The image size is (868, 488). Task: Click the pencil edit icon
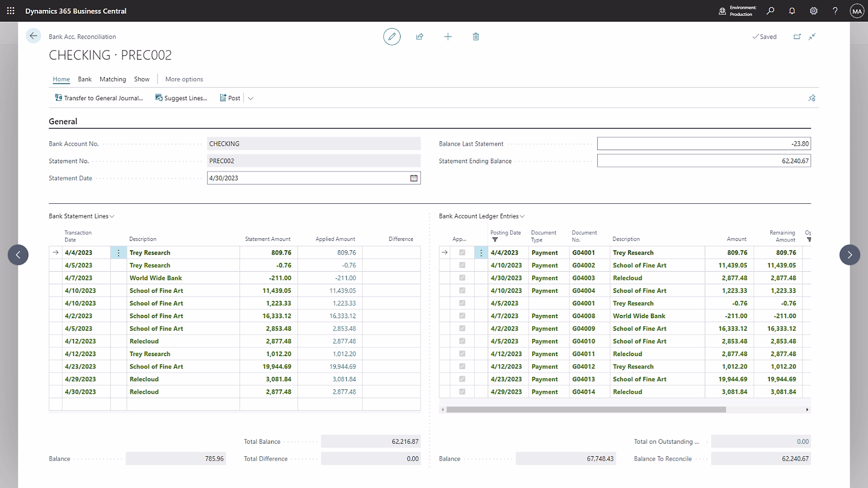tap(392, 36)
